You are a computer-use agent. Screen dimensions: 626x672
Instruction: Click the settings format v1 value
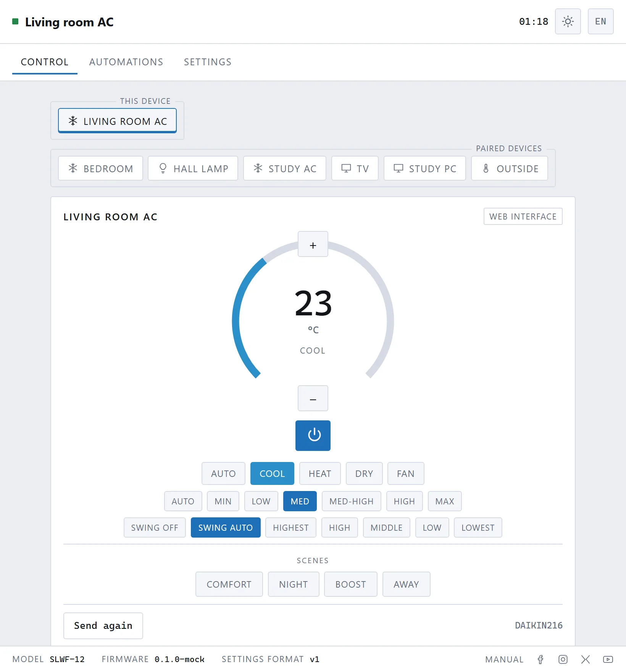pos(315,659)
